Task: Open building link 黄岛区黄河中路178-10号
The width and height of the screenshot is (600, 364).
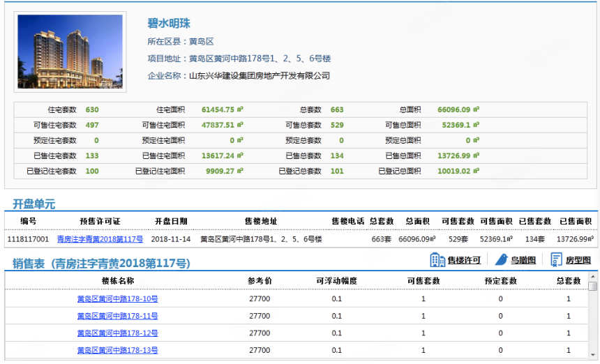Action: pos(117,299)
